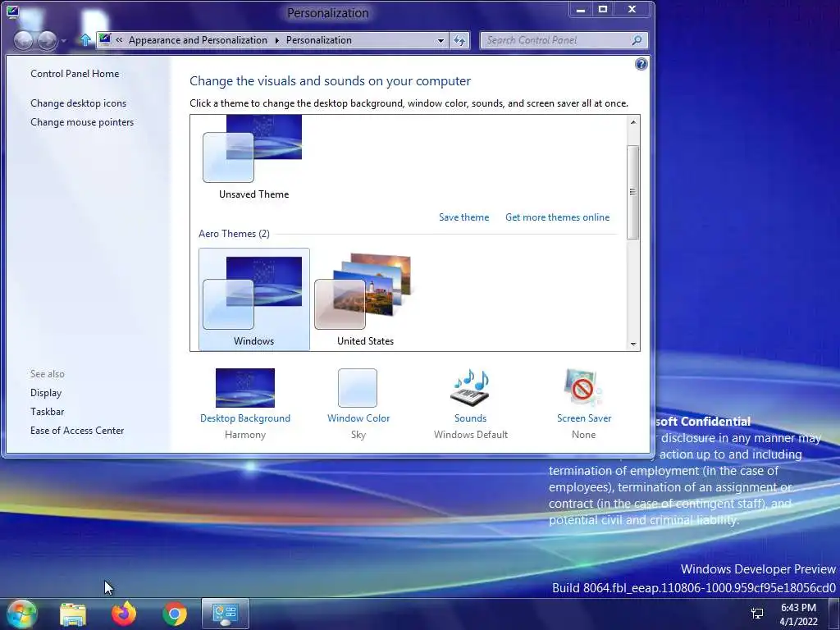
Task: Click the network icon in system tray
Action: click(x=757, y=614)
